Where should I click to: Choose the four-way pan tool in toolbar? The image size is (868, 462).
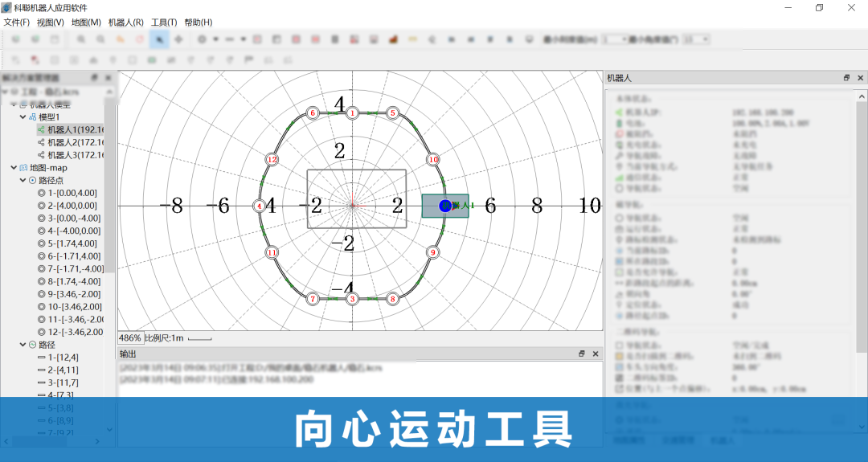pyautogui.click(x=178, y=39)
